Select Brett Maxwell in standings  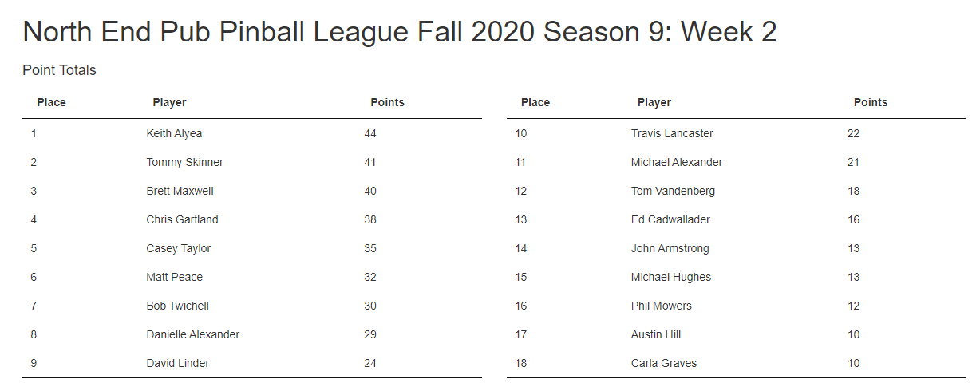click(x=180, y=191)
